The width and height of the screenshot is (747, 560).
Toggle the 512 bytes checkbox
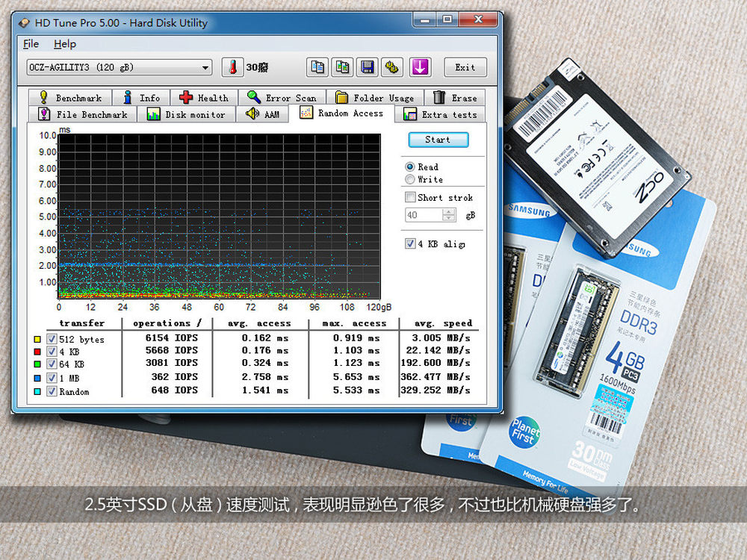[x=52, y=339]
